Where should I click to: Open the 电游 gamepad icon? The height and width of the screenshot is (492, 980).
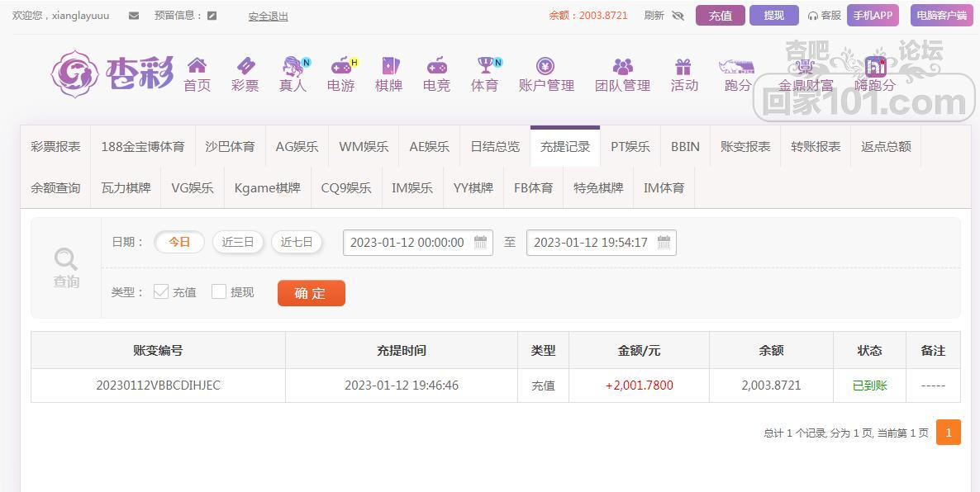point(340,66)
